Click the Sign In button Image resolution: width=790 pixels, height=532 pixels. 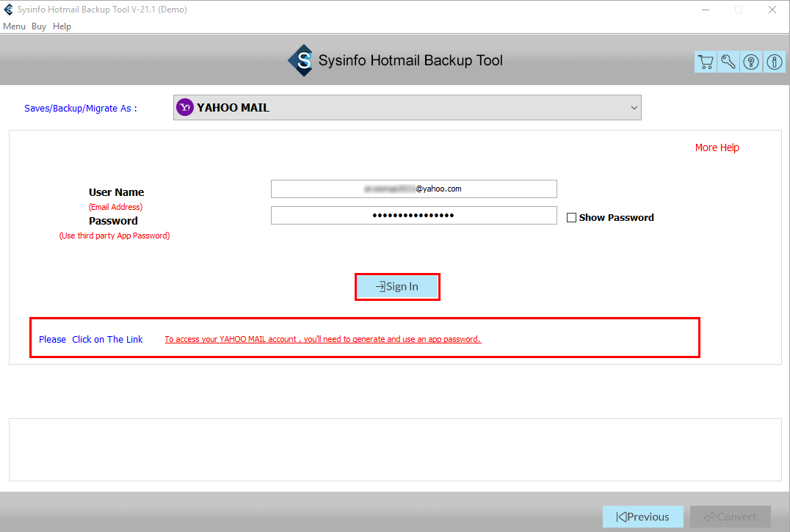[397, 287]
